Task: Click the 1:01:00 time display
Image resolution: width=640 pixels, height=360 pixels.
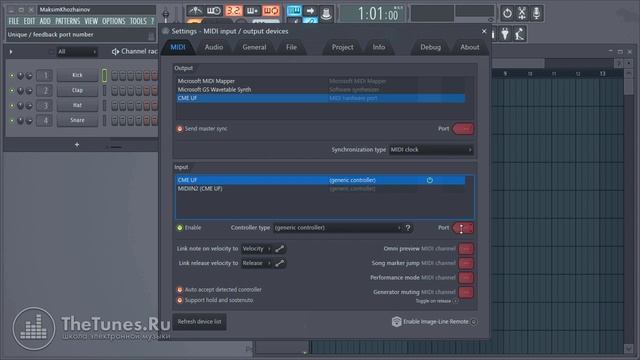Action: click(x=373, y=14)
